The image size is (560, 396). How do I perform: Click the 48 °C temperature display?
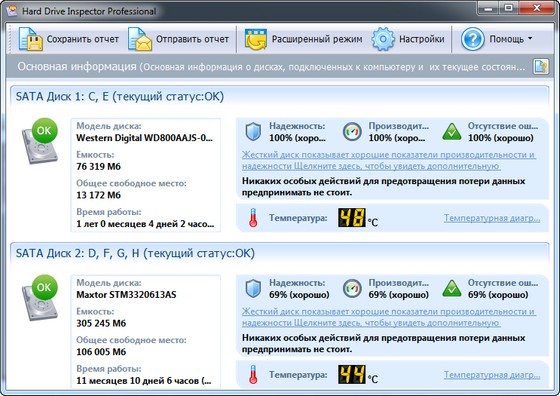[x=358, y=218]
